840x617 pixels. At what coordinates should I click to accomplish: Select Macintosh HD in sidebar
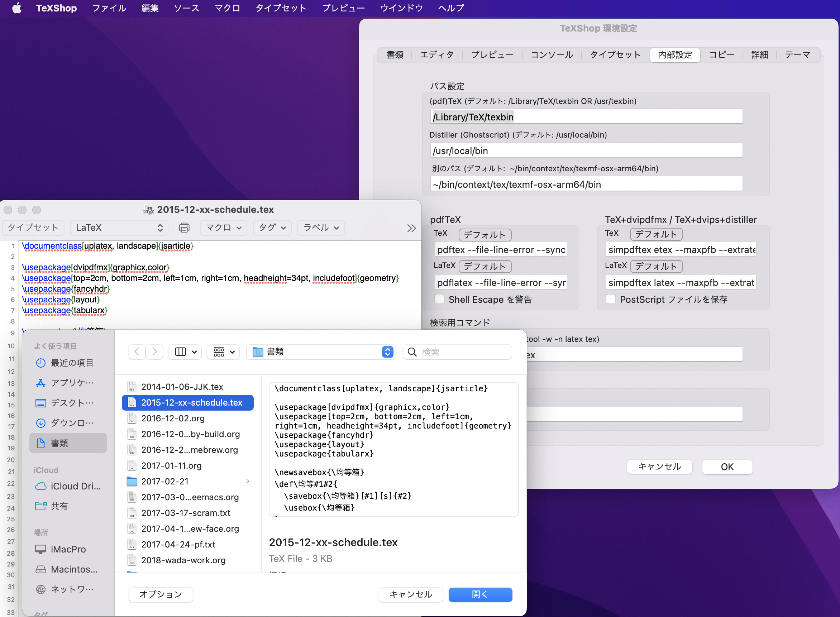[68, 569]
